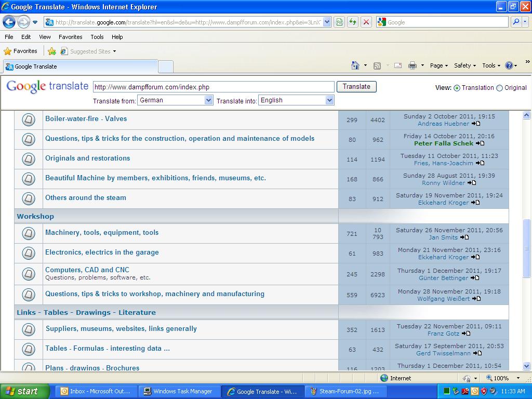Click the latest post icon after Andreas Huebner
The width and height of the screenshot is (532, 399).
click(476, 124)
